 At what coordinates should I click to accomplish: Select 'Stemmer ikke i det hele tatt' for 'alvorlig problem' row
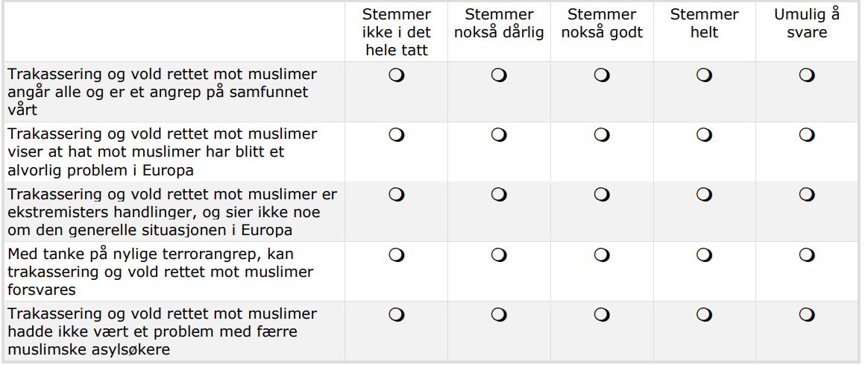397,135
